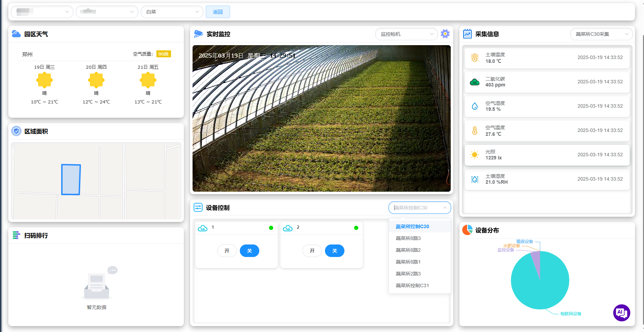Click the air temperature thermometer icon
The image size is (644, 332).
[474, 131]
